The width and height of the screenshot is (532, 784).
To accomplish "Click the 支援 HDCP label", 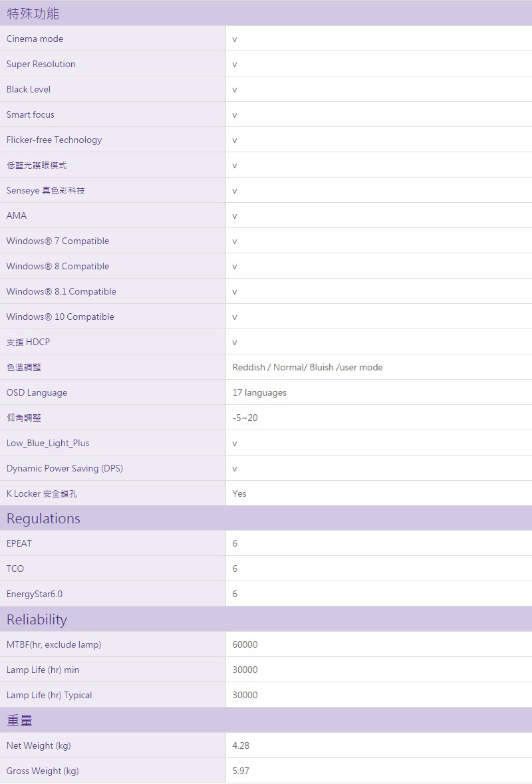I will 28,342.
